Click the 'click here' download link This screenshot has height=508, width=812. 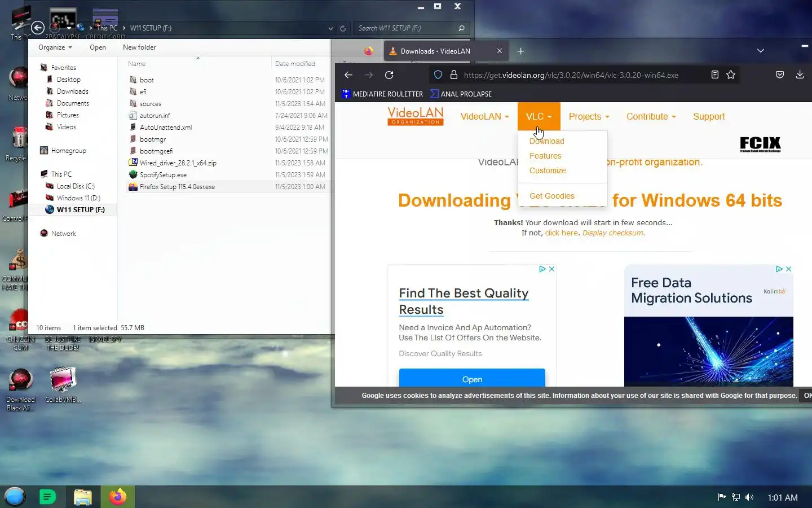(561, 233)
